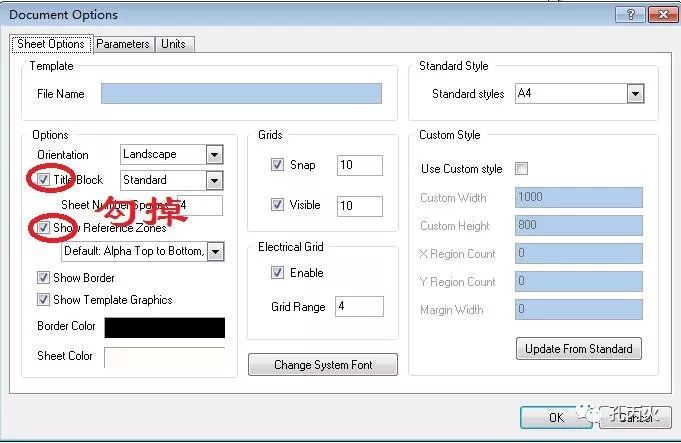Enable Use Custom style checkbox
681x443 pixels.
[x=521, y=169]
